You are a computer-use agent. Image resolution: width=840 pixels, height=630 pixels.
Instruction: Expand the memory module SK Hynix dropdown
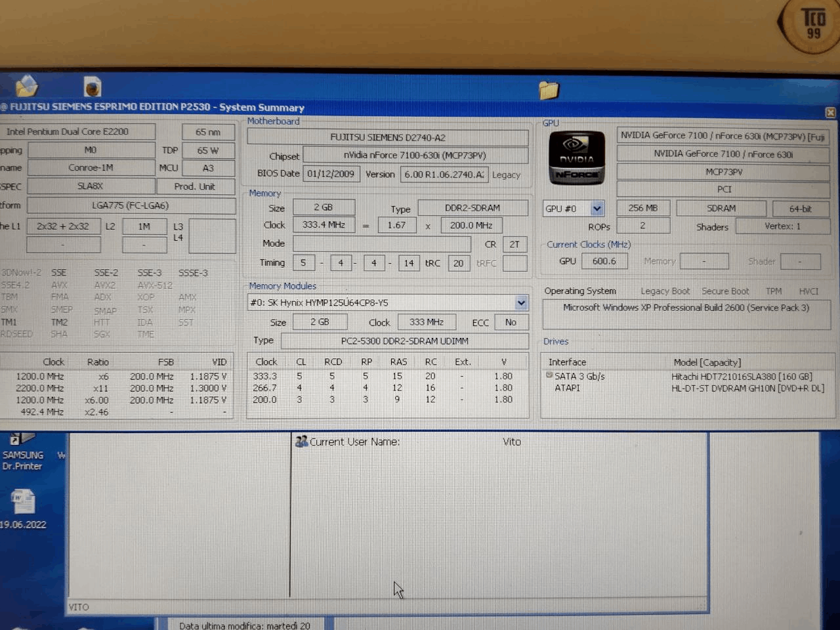(521, 303)
